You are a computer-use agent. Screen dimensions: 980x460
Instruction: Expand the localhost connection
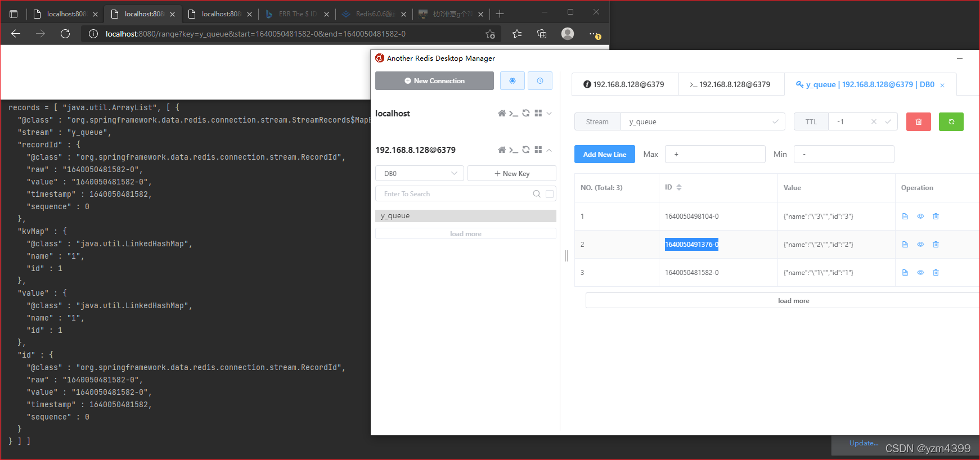[549, 114]
